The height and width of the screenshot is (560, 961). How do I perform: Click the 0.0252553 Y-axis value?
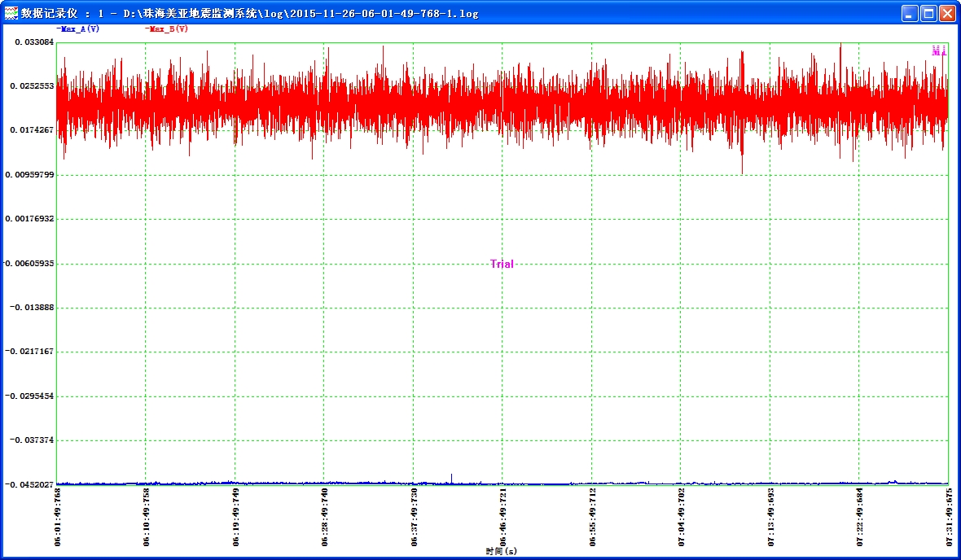point(32,85)
